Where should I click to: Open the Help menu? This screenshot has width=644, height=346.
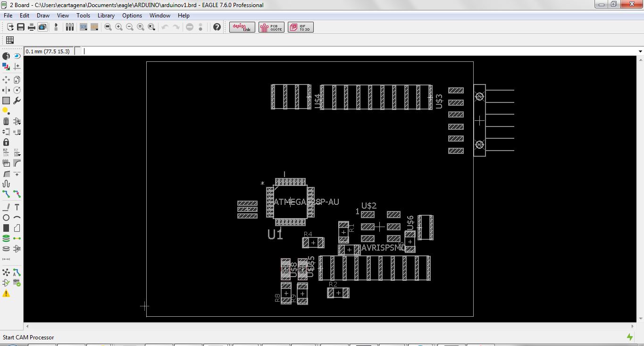click(184, 16)
